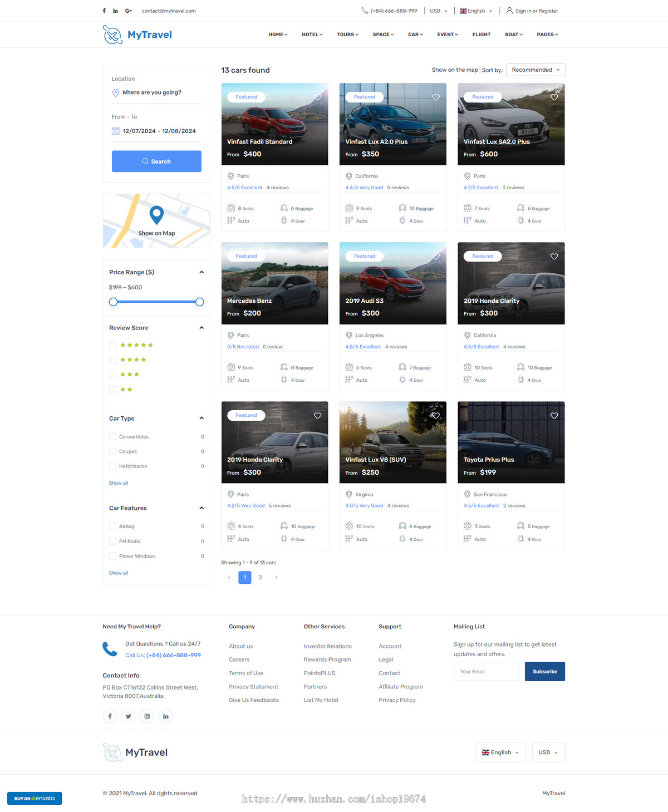Check the five-star review filter

click(113, 346)
